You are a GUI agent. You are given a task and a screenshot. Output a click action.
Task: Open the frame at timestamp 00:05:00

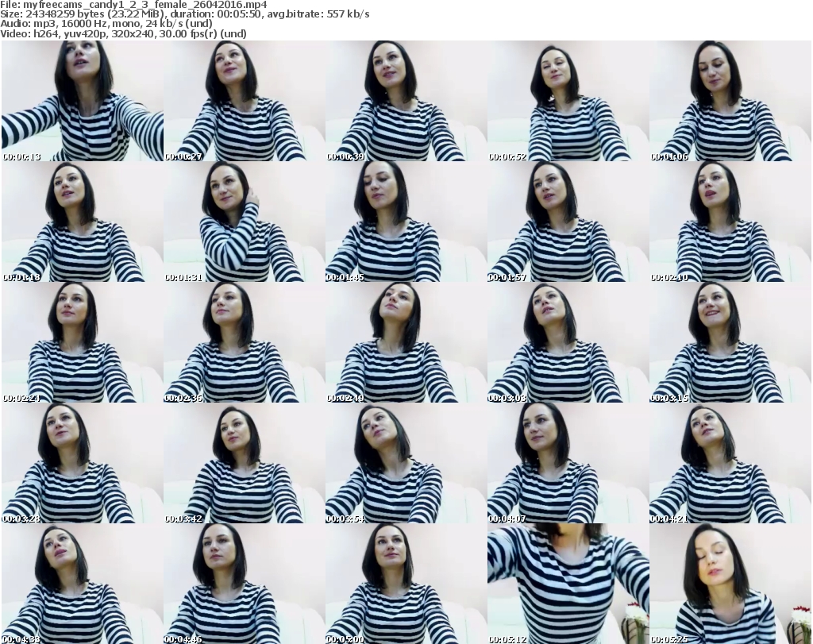point(406,584)
